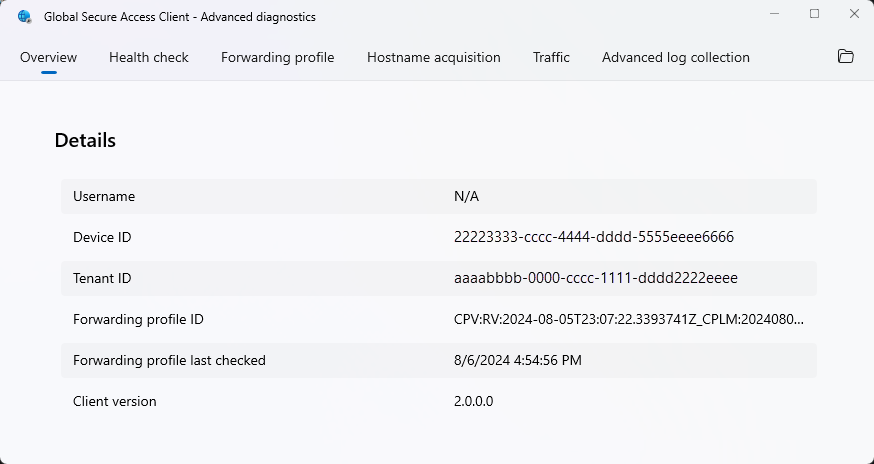Click the Device ID row label
The image size is (874, 464).
tap(102, 237)
